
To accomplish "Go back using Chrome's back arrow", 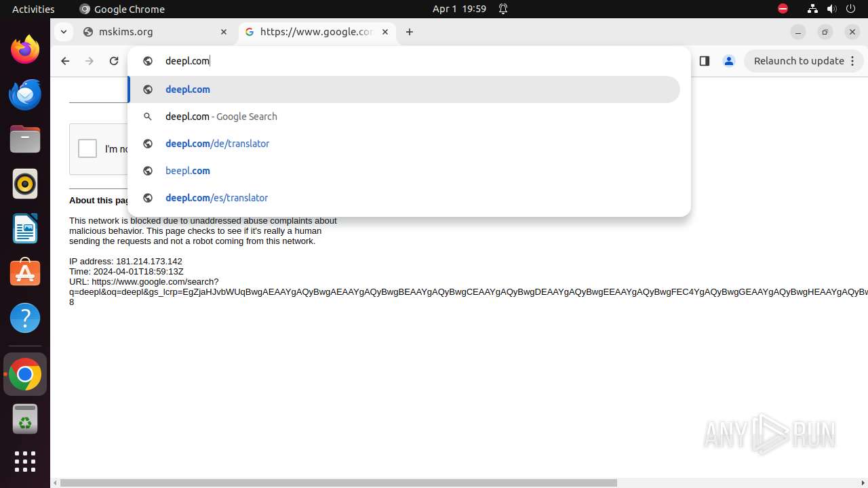I will [x=65, y=61].
